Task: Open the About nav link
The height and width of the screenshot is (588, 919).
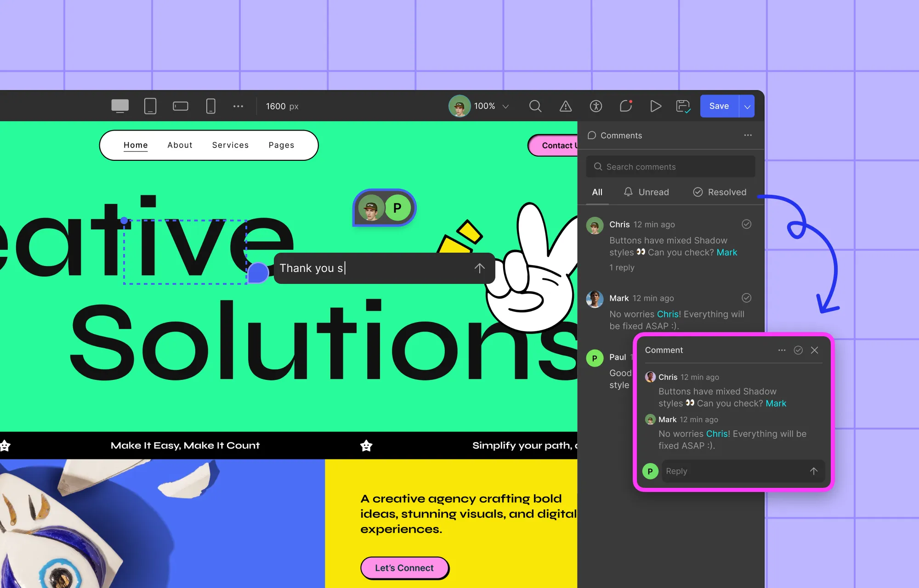Action: pyautogui.click(x=180, y=145)
